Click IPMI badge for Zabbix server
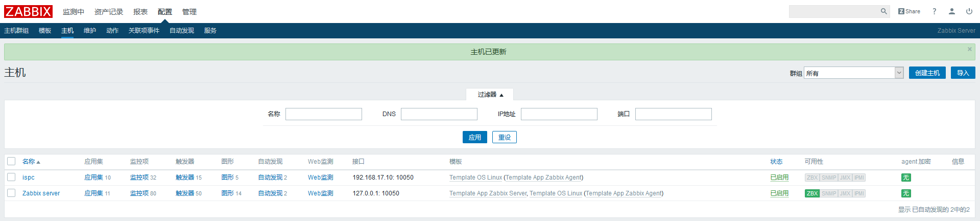Image resolution: width=980 pixels, height=221 pixels. [859, 193]
